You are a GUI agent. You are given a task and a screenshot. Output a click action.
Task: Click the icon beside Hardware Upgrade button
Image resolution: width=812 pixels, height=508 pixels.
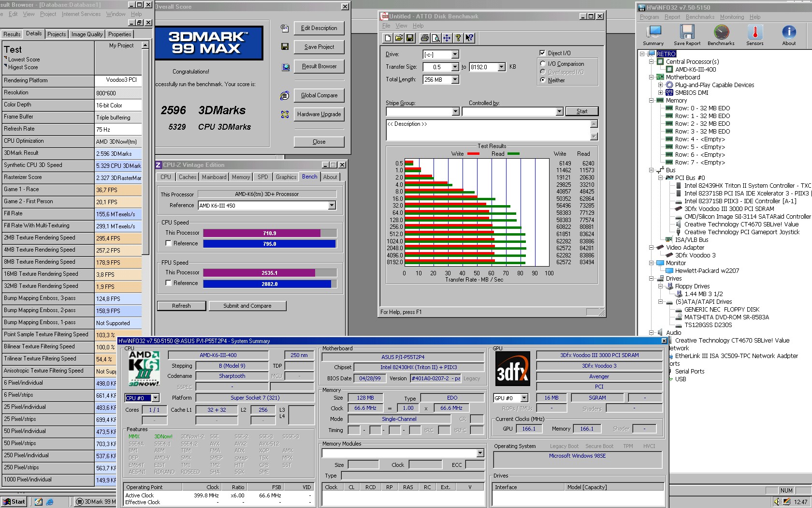click(x=285, y=114)
